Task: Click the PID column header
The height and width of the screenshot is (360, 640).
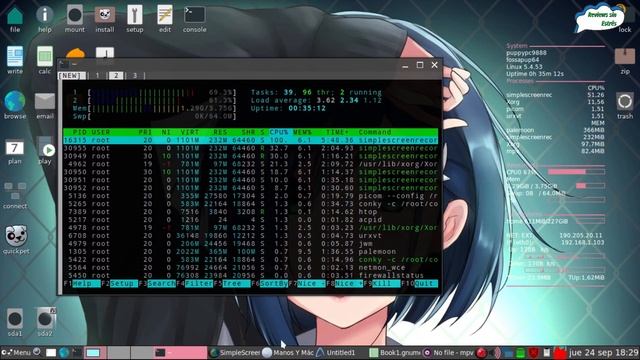Action: tap(80, 132)
